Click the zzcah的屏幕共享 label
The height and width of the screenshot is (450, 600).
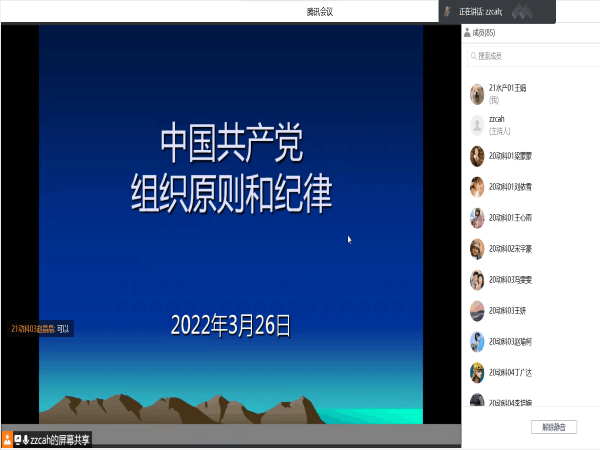pos(60,439)
